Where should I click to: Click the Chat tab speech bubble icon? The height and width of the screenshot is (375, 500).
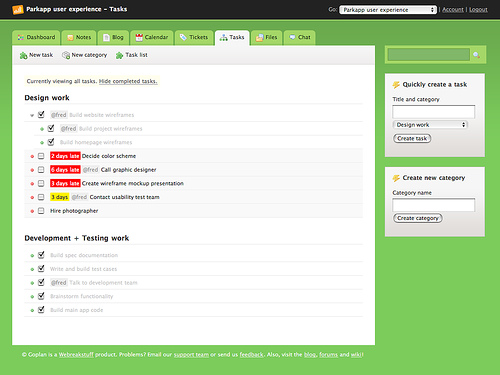pyautogui.click(x=292, y=37)
